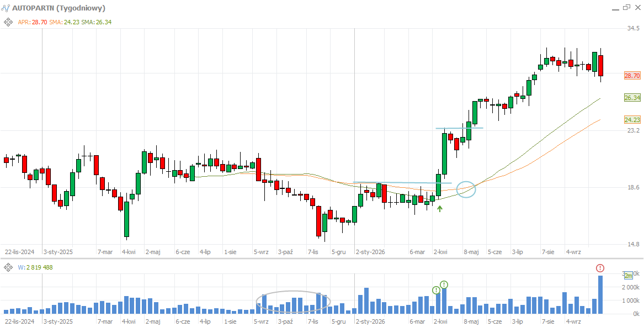Click 22-lis-2024 date on the price panel
This screenshot has height=327, width=644.
click(x=20, y=252)
